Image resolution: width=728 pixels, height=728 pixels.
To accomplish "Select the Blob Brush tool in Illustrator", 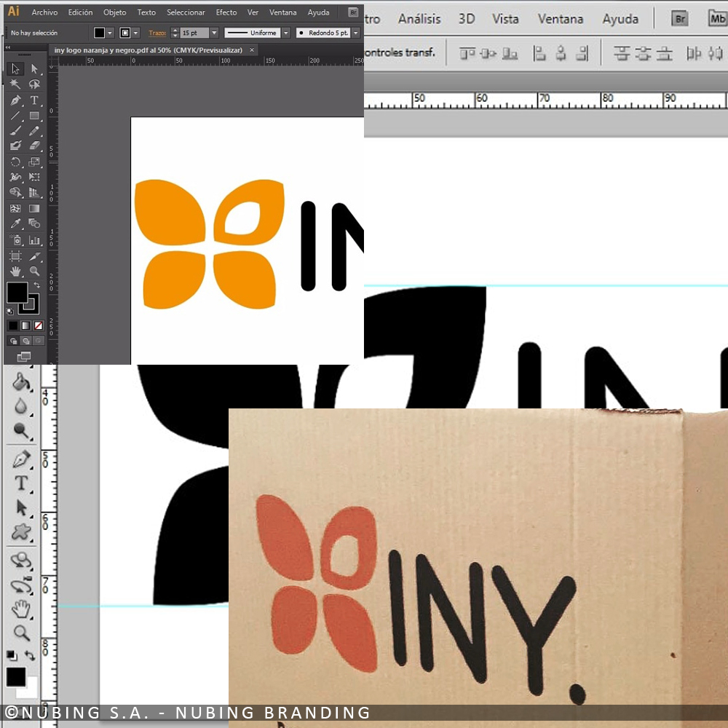I will 15,146.
